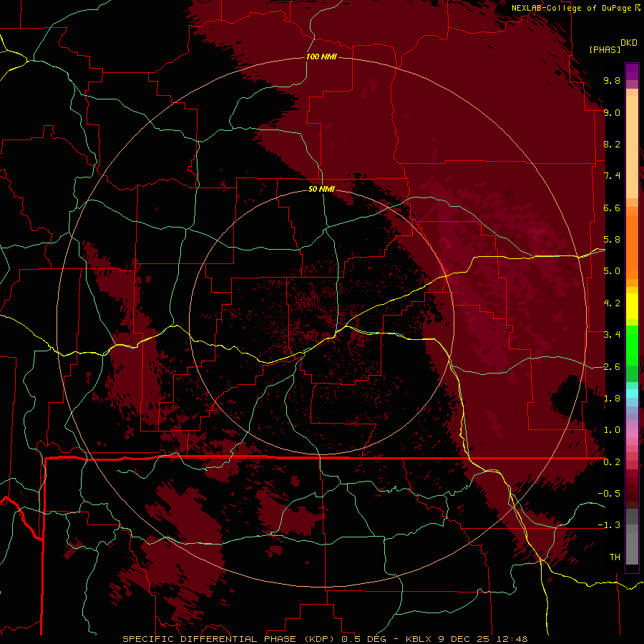This screenshot has width=644, height=644.
Task: Click the 9.0 color scale value
Action: 612,112
